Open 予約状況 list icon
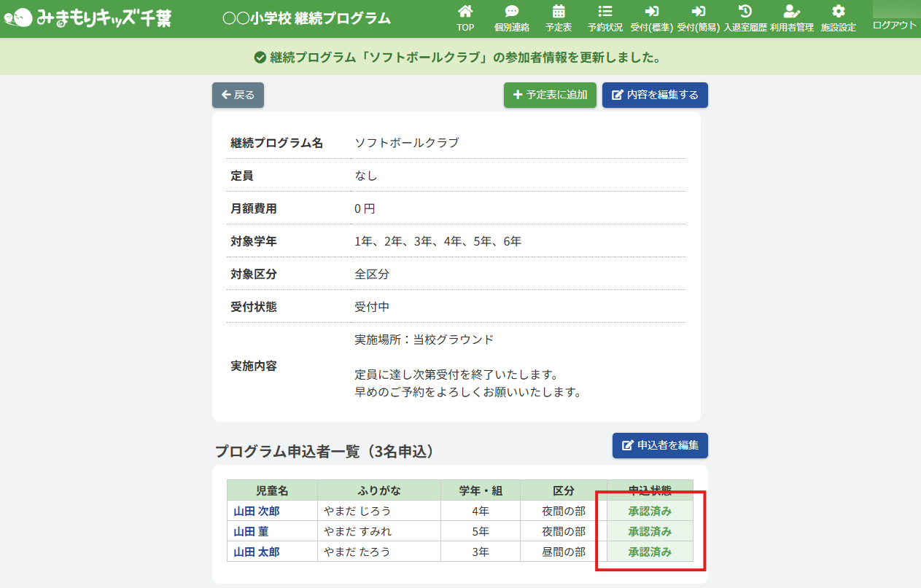Screen dimensions: 921x588 coord(605,12)
